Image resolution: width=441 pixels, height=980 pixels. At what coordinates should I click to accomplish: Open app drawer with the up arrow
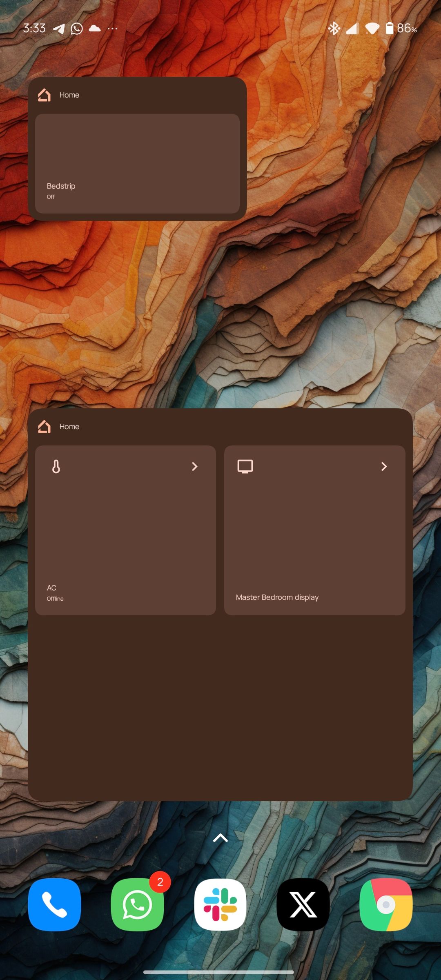click(x=220, y=838)
